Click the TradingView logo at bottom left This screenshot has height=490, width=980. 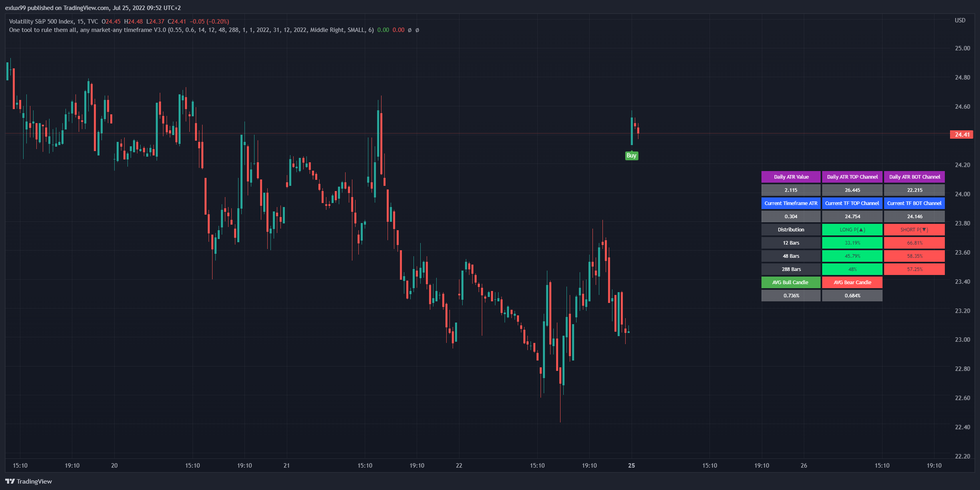[29, 481]
